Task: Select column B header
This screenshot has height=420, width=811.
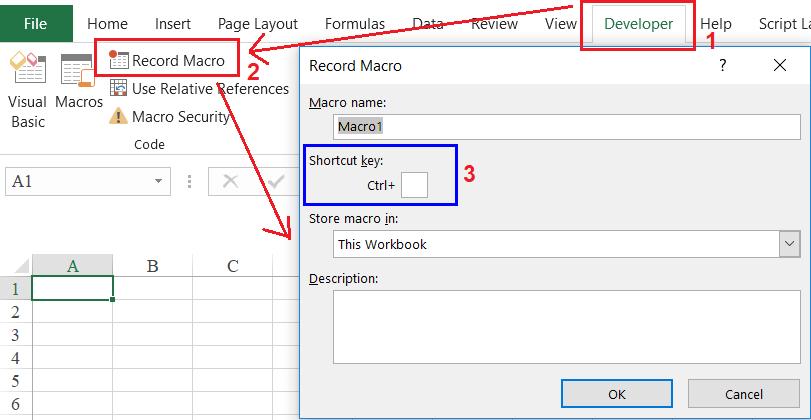Action: (x=153, y=265)
